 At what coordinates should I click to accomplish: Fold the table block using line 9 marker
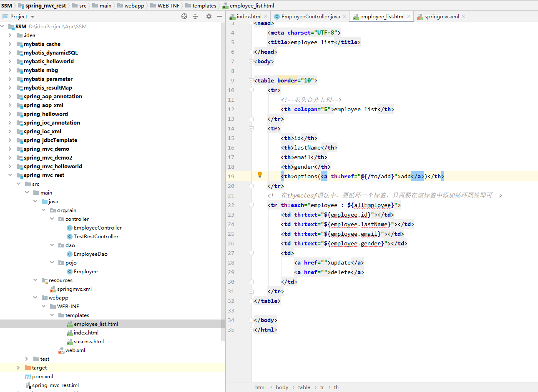[250, 80]
